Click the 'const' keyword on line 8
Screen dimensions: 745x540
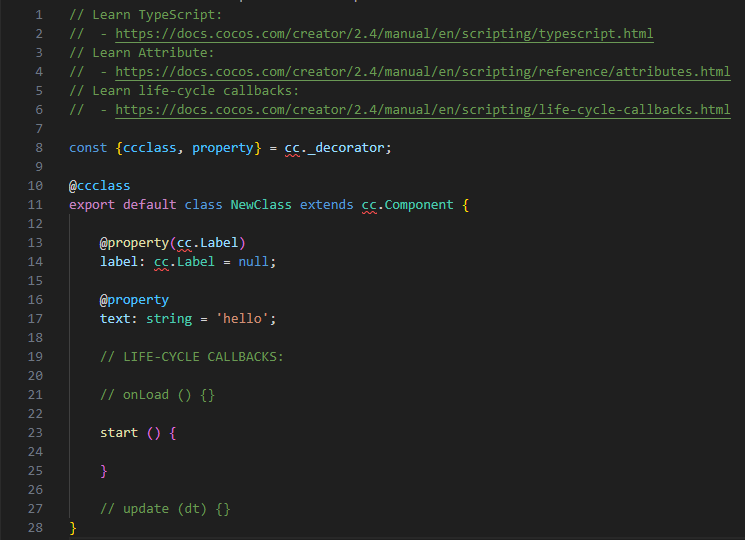[88, 148]
